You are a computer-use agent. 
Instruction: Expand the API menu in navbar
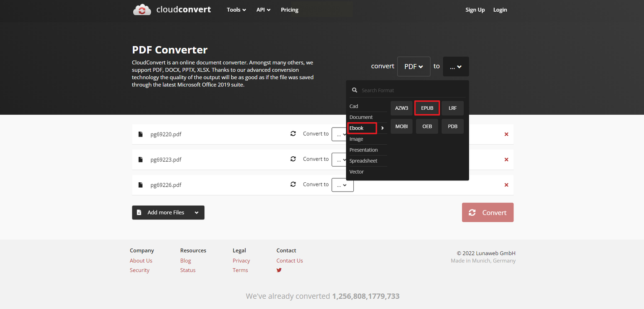[x=263, y=10]
